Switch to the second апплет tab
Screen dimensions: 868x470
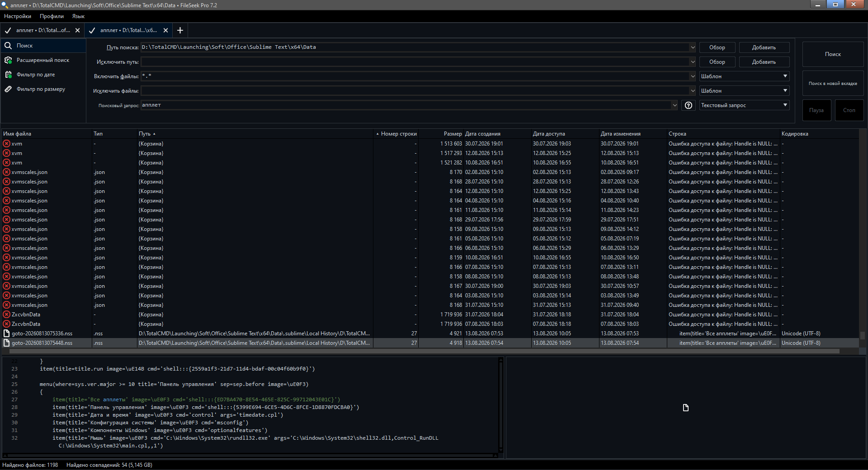coord(128,30)
